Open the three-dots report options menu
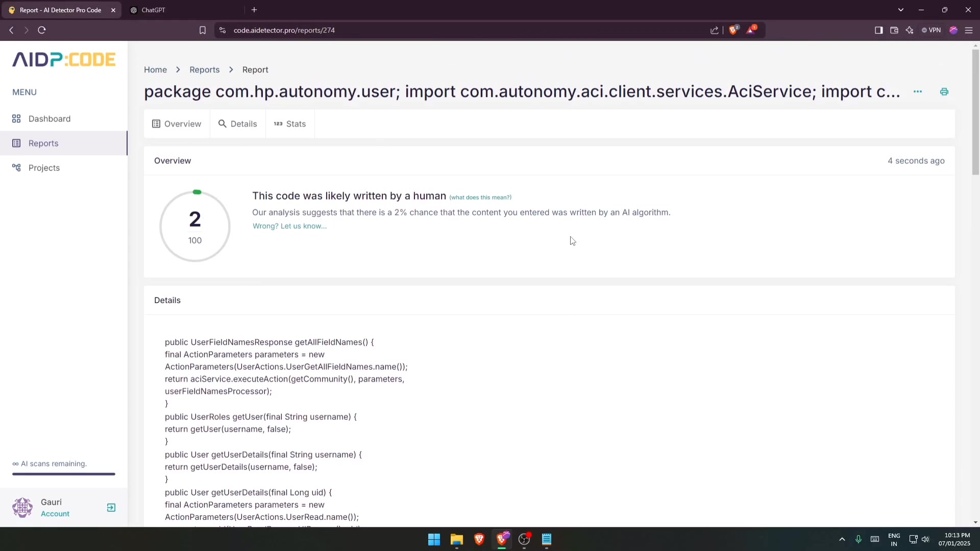Screen dimensions: 980x551 click(918, 92)
